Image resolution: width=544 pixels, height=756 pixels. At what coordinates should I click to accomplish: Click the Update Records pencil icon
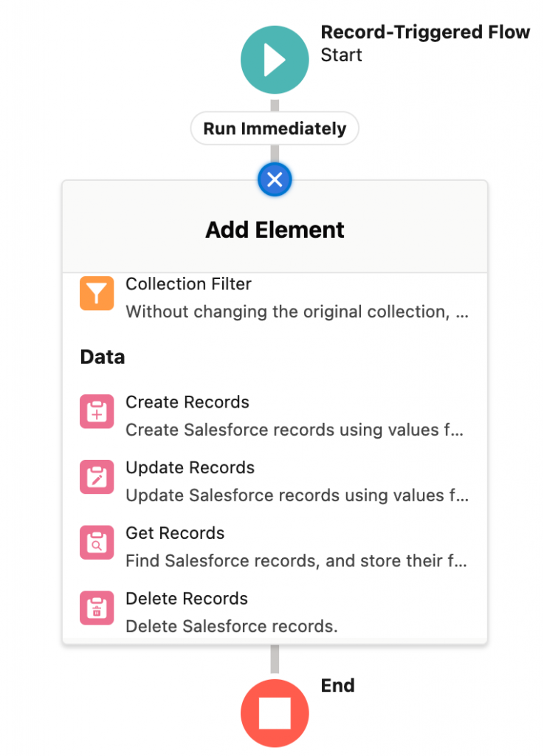pyautogui.click(x=95, y=477)
